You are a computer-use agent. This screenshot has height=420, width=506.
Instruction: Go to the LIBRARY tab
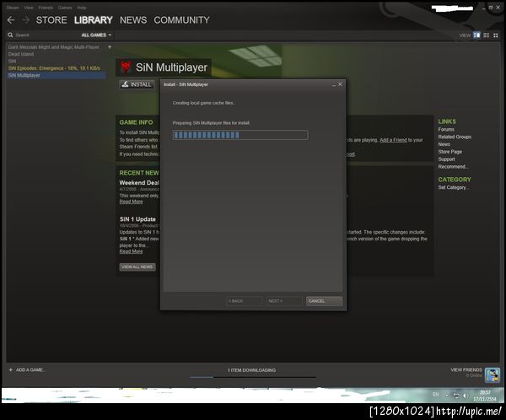pyautogui.click(x=94, y=20)
